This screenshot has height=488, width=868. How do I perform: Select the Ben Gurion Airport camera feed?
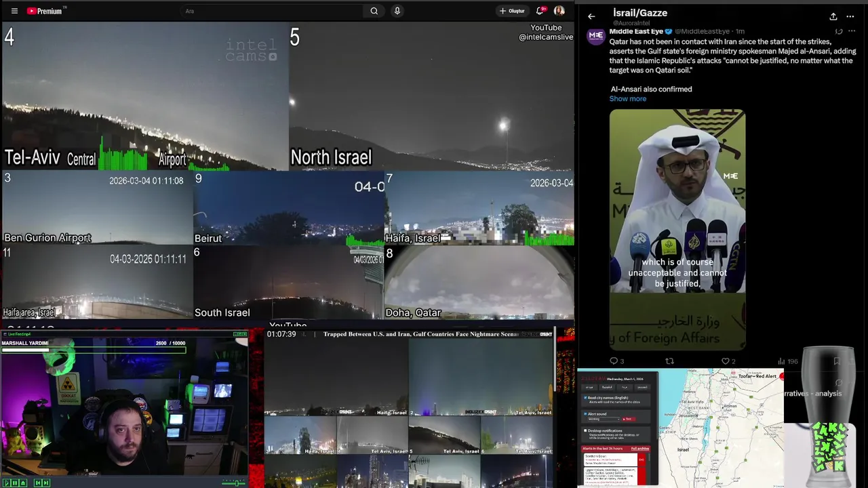coord(97,207)
